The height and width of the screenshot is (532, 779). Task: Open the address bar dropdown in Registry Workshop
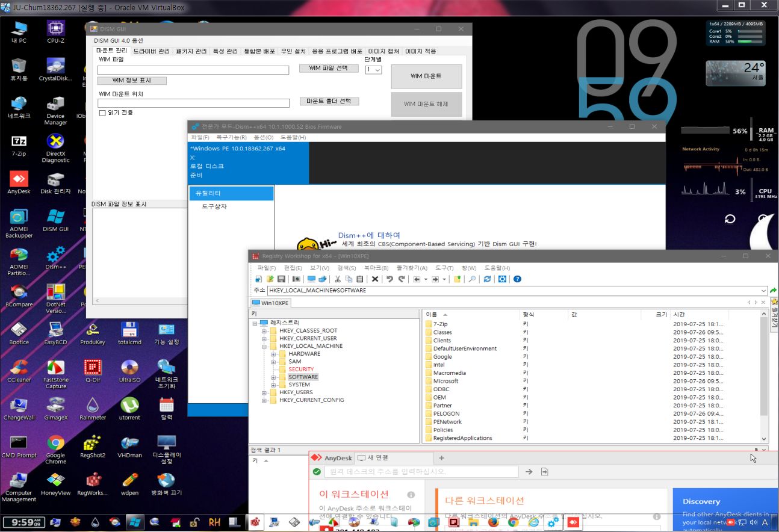[x=764, y=290]
